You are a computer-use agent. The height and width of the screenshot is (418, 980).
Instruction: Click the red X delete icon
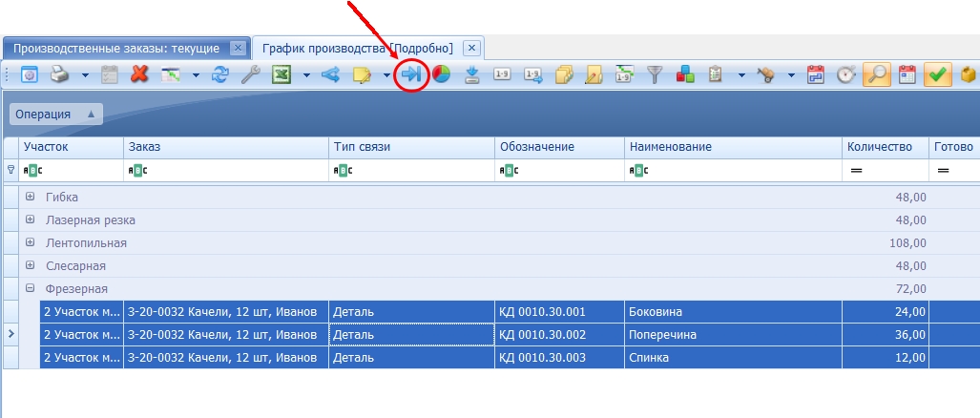coord(139,75)
